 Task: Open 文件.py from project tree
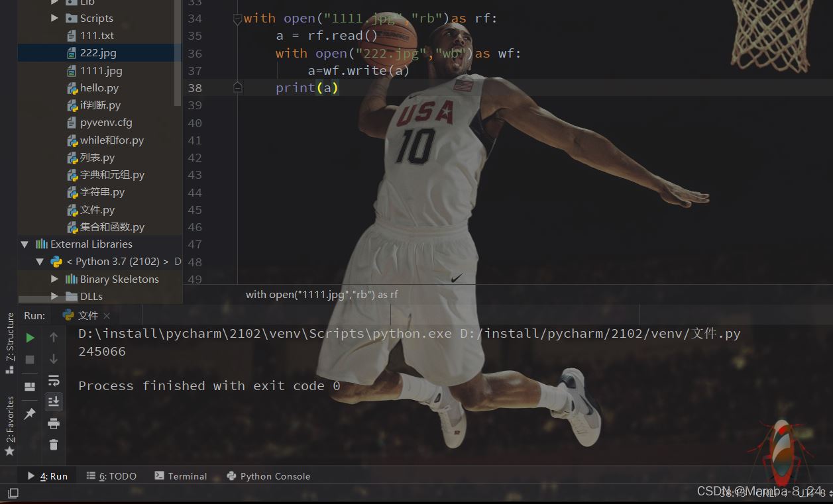pyautogui.click(x=97, y=209)
